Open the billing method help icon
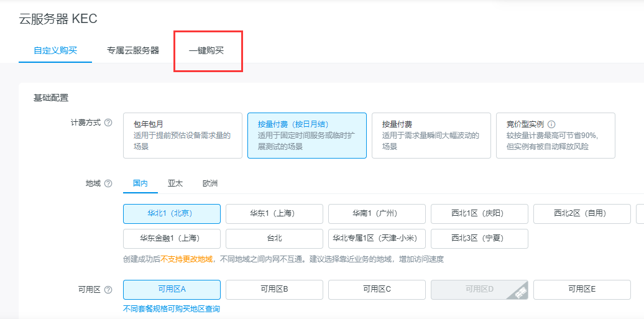The height and width of the screenshot is (319, 644). pyautogui.click(x=108, y=123)
